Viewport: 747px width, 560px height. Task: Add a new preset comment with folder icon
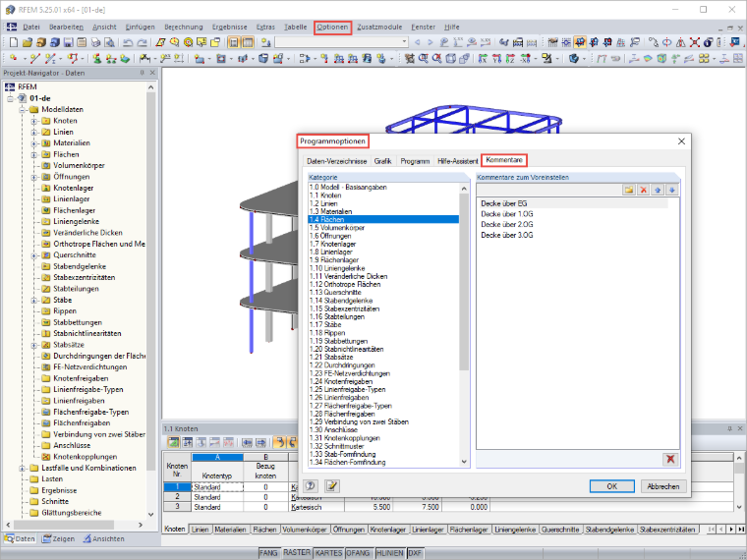pyautogui.click(x=629, y=190)
